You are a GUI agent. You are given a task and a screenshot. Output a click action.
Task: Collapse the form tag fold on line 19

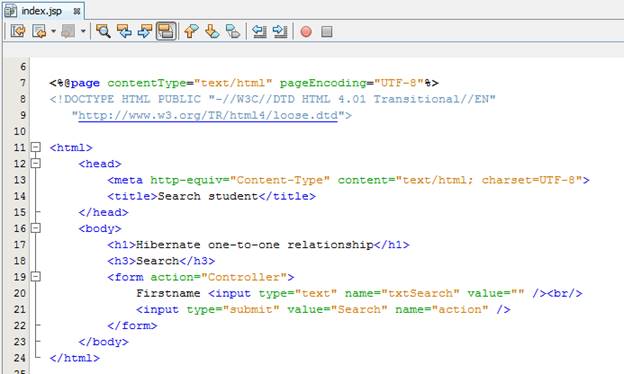tap(36, 277)
